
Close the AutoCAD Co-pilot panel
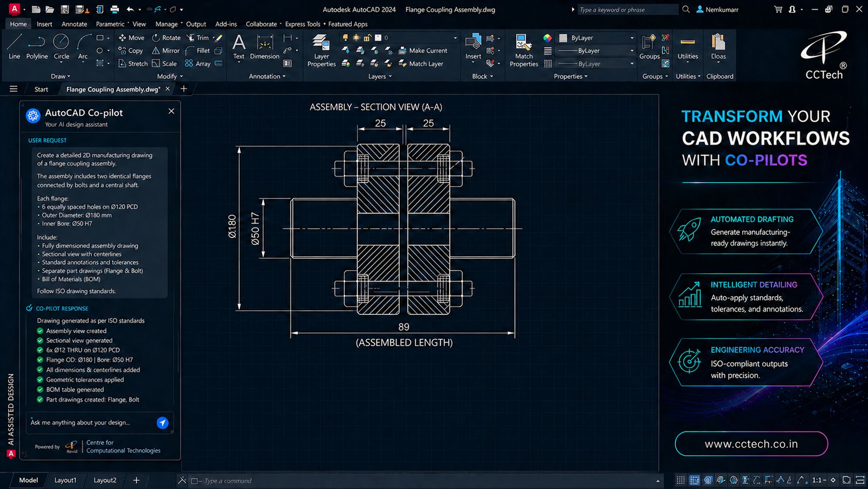click(171, 111)
